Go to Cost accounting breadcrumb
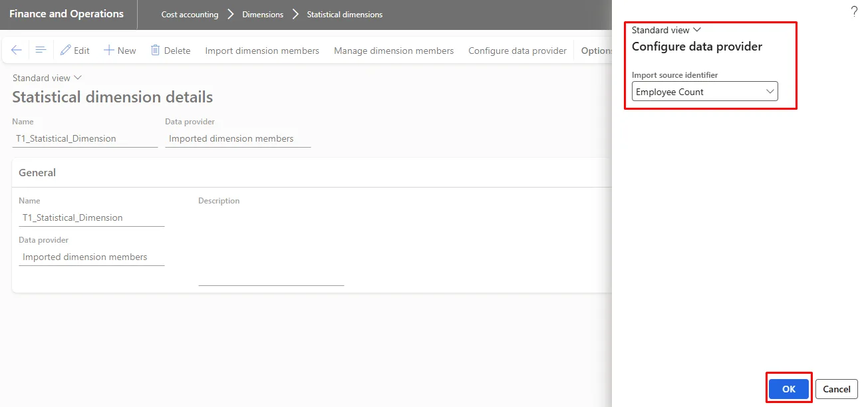This screenshot has width=868, height=407. (x=190, y=15)
